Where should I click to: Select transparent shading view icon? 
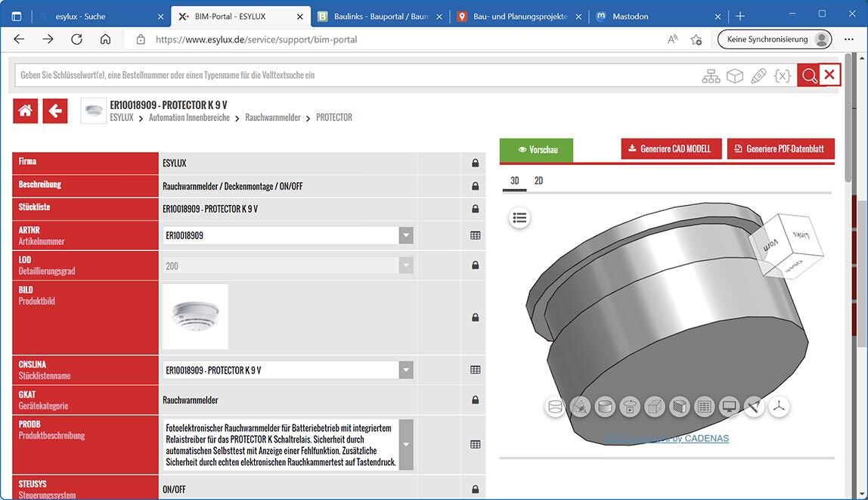(580, 407)
